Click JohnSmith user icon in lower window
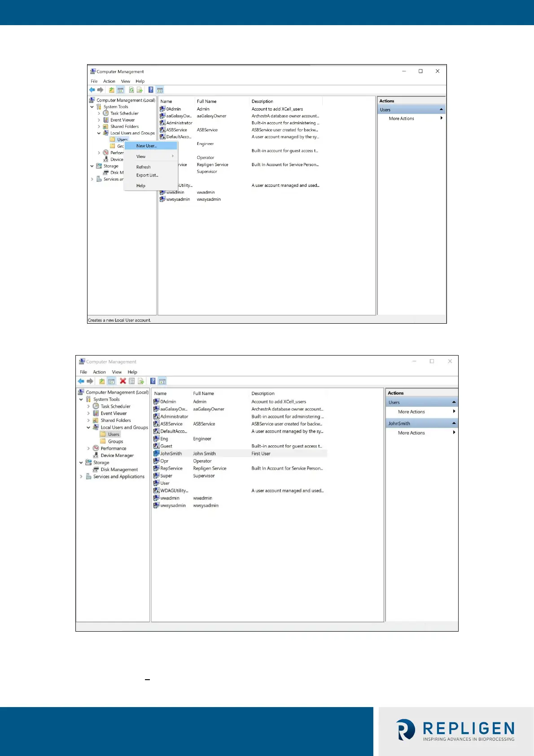Image resolution: width=534 pixels, height=756 pixels. [x=157, y=453]
